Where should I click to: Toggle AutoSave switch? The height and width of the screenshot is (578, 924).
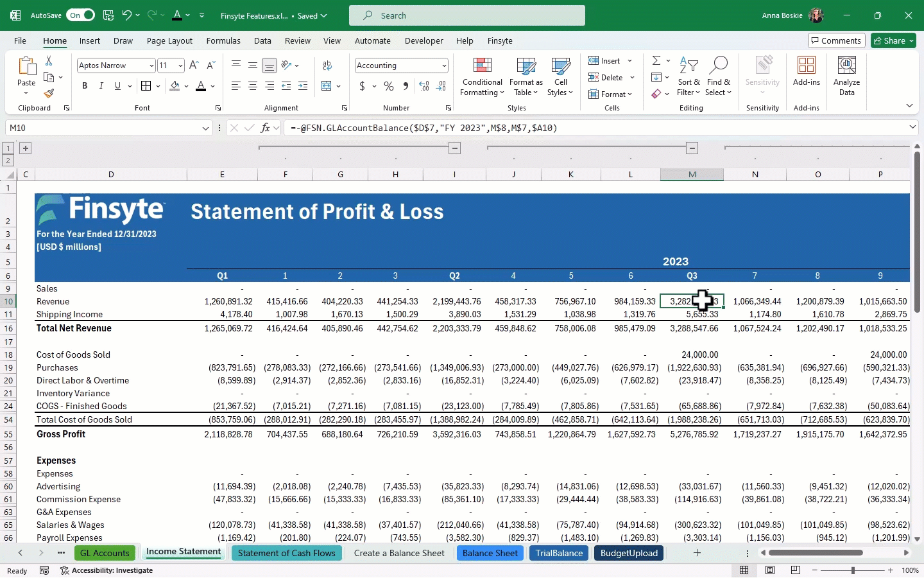81,15
